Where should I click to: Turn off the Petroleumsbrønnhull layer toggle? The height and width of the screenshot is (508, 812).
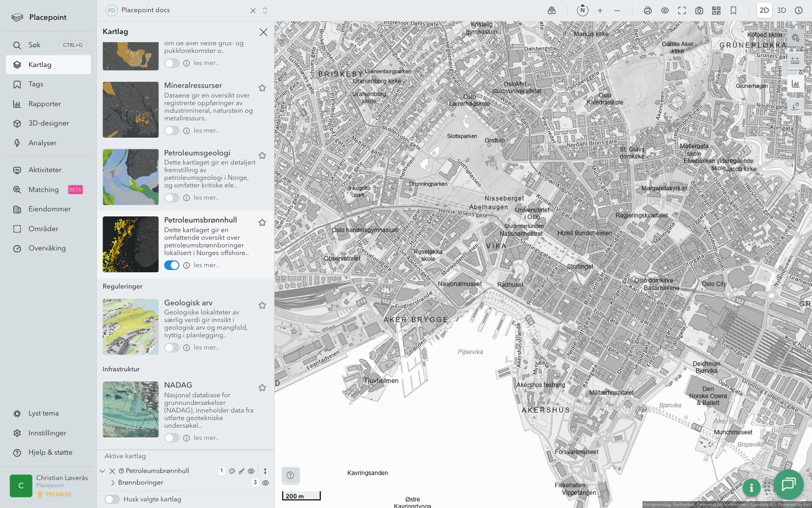[x=172, y=265]
